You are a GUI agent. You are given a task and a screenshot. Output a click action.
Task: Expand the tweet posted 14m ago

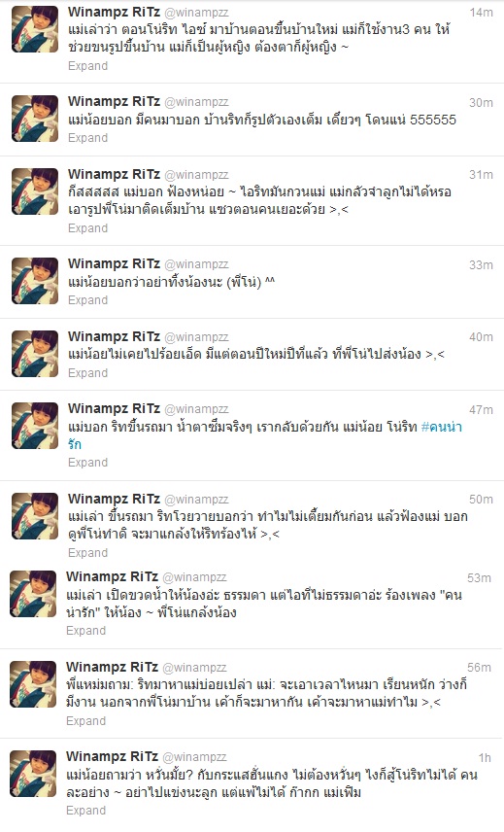(87, 66)
